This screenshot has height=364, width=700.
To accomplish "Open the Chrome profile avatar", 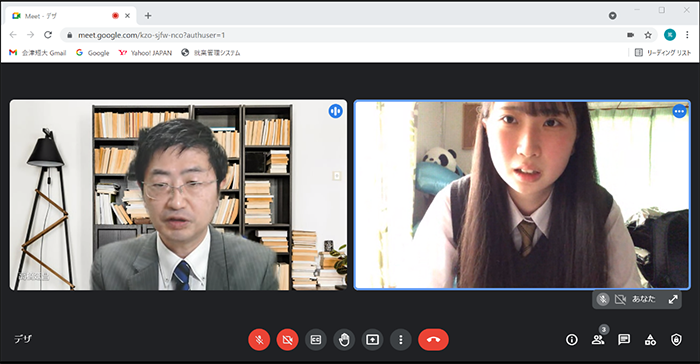I will coord(670,35).
